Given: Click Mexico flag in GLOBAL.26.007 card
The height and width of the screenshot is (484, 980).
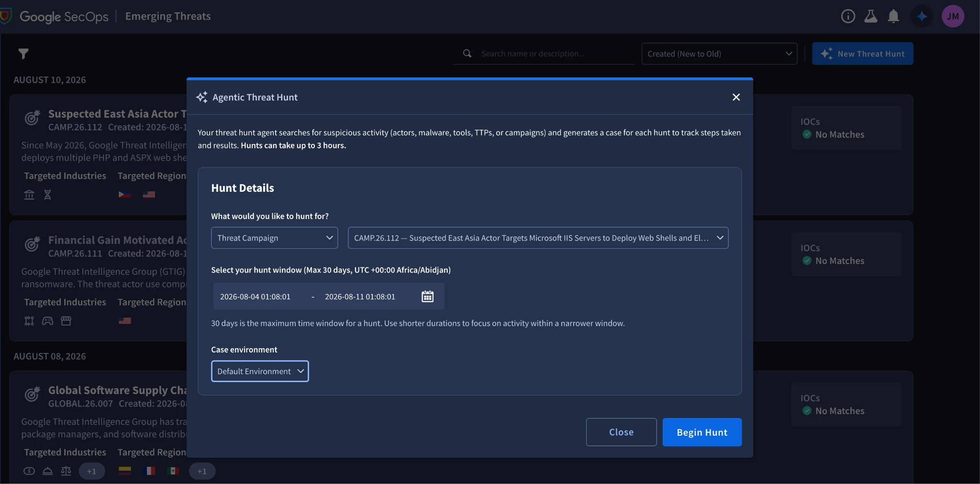Looking at the screenshot, I should [x=173, y=471].
